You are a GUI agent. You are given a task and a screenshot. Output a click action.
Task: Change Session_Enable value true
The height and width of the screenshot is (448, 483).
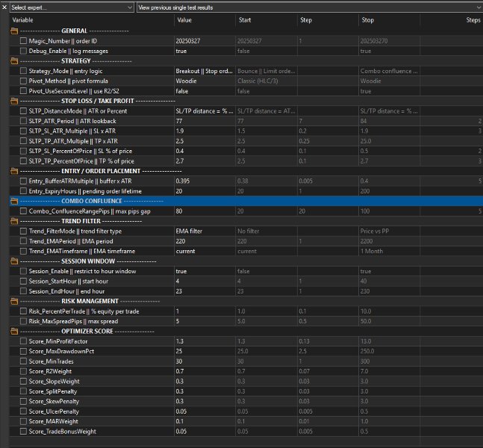pyautogui.click(x=205, y=271)
